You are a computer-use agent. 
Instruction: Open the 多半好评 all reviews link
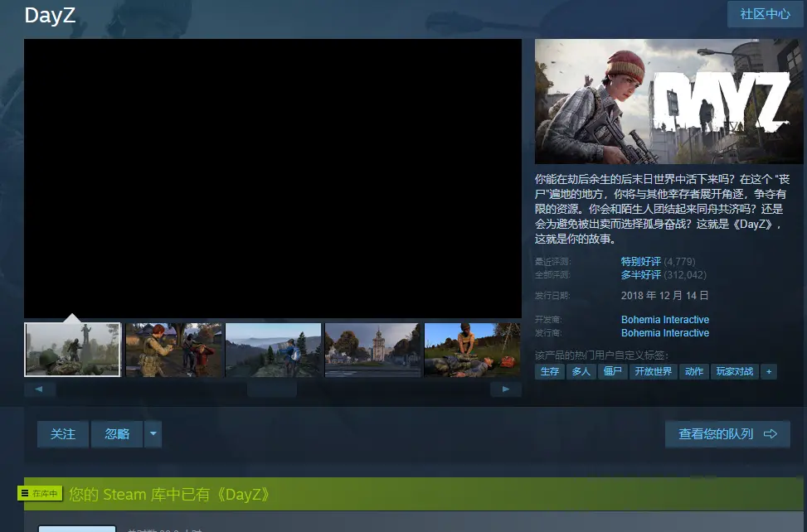[641, 275]
